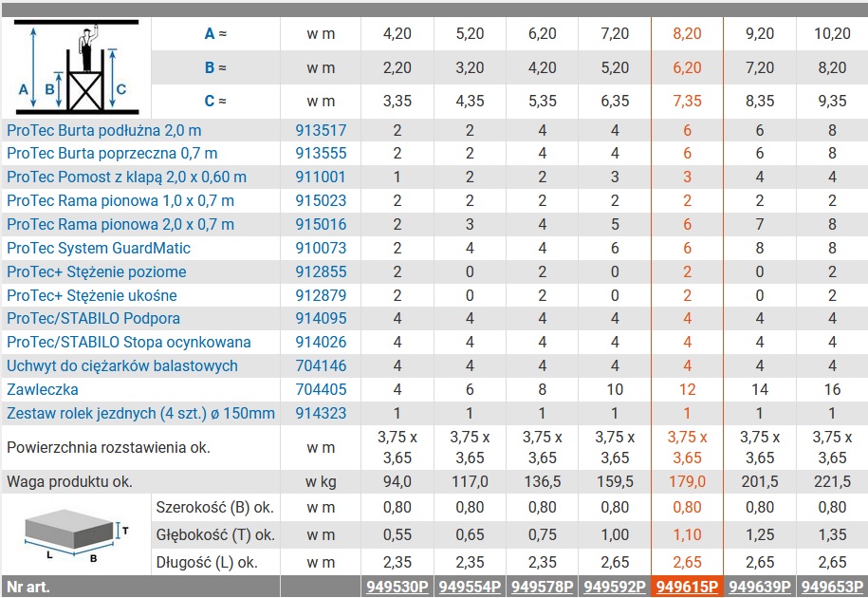This screenshot has height=598, width=868.
Task: Click the 'Długość (L) ok.' label
Action: (x=207, y=563)
